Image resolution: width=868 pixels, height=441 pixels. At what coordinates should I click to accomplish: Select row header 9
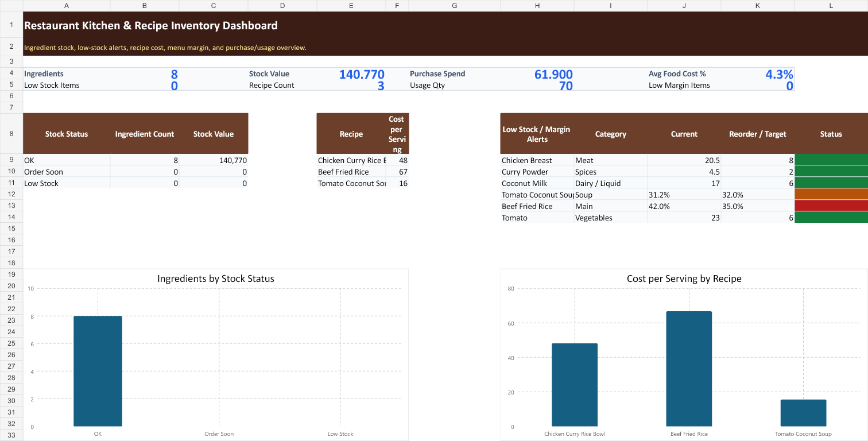point(11,160)
